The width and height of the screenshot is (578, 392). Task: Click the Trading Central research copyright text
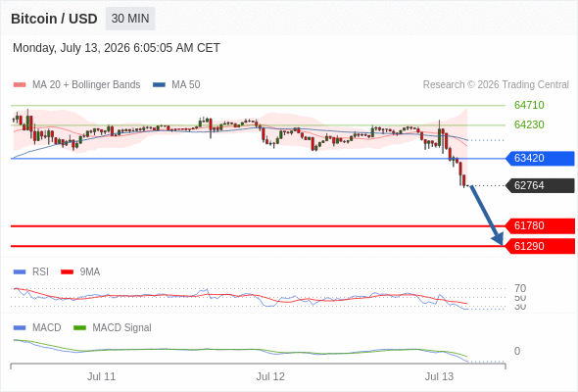click(x=496, y=85)
